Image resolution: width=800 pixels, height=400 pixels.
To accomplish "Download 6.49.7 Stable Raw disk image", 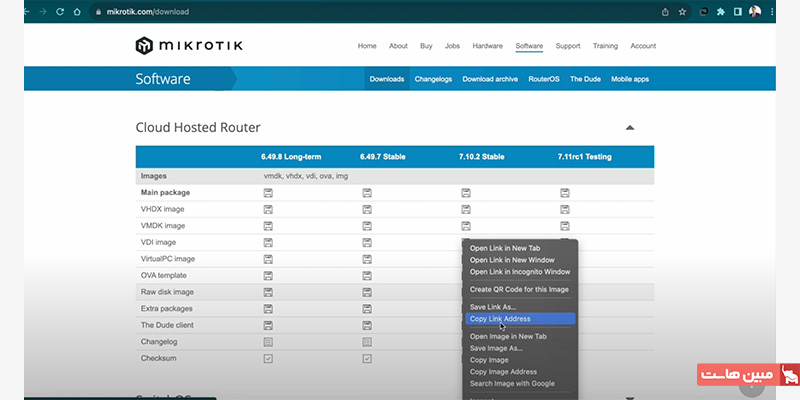I will tap(367, 292).
